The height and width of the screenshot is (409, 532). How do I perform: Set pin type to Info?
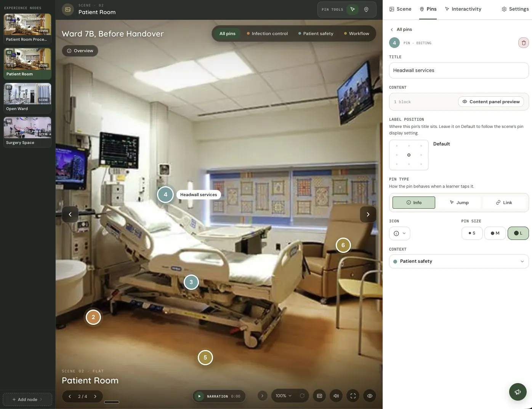(x=414, y=203)
